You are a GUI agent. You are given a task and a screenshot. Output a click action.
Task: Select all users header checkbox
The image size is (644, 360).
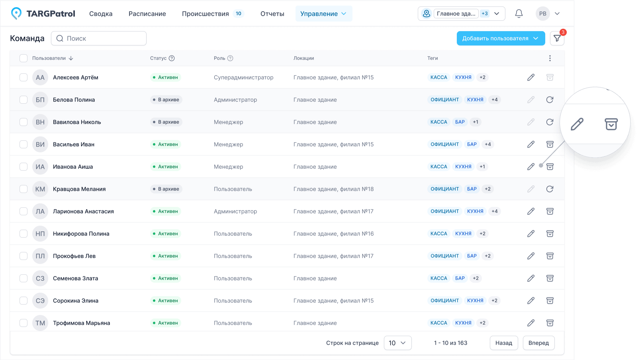click(23, 58)
